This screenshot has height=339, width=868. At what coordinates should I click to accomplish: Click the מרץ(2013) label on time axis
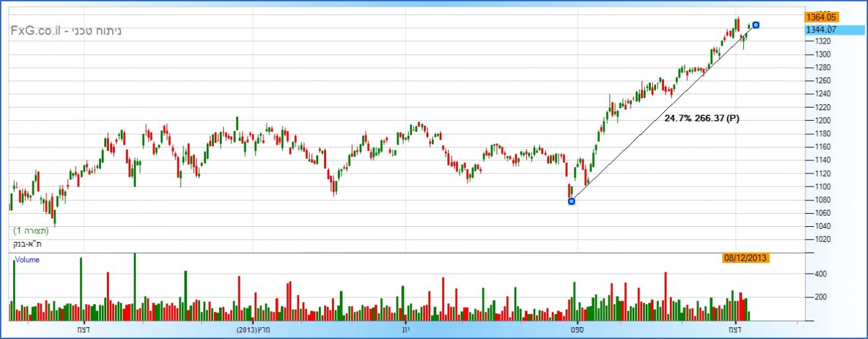(x=253, y=328)
